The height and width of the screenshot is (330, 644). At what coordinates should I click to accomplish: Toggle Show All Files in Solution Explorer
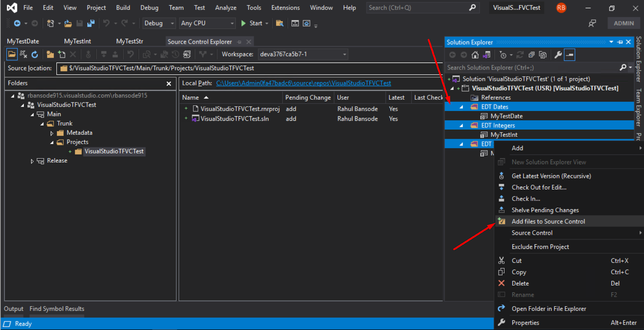[x=543, y=55]
